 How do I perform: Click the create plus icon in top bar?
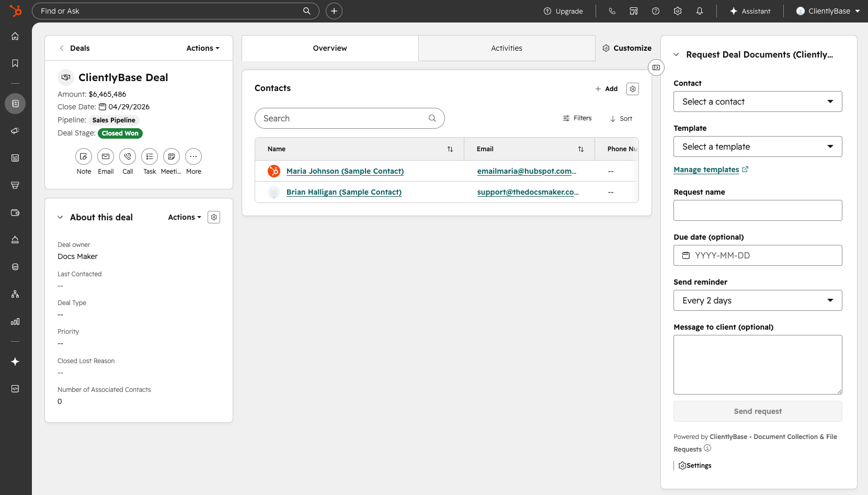click(334, 11)
